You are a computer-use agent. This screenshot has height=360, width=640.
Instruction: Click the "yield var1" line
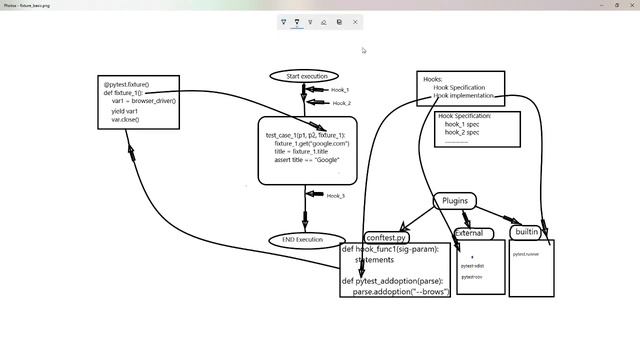[124, 111]
